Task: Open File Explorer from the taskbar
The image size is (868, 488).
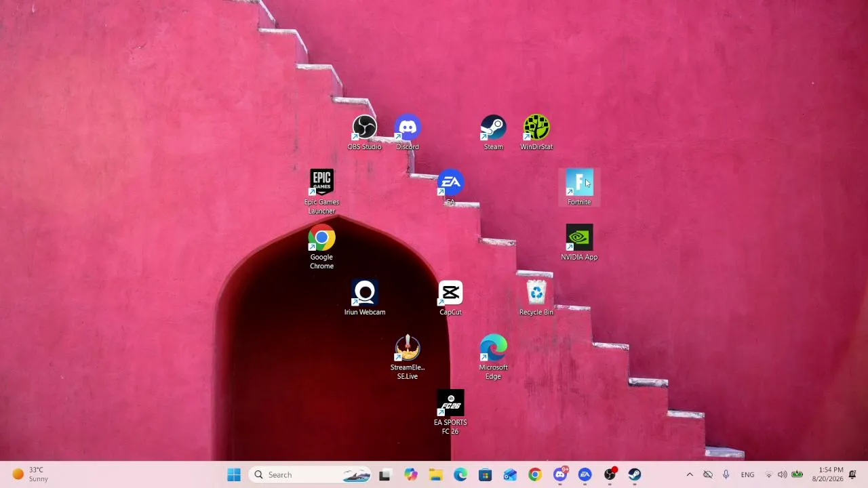Action: click(x=435, y=475)
